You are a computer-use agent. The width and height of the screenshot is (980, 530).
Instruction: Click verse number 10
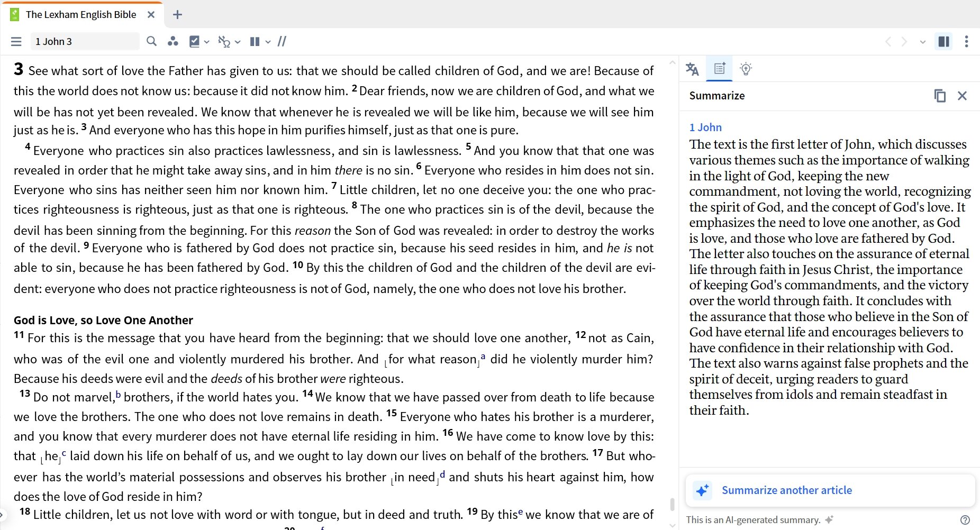click(298, 264)
